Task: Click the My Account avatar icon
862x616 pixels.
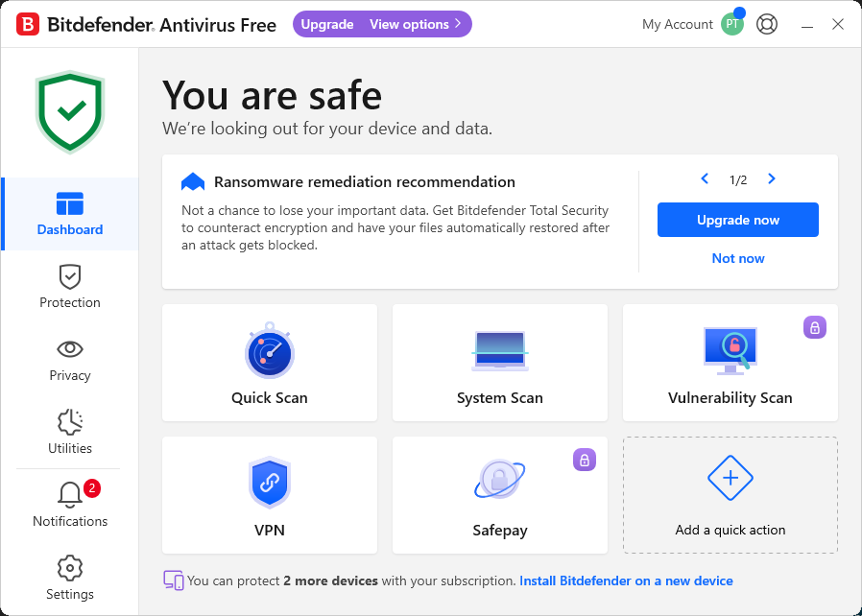Action: 732,24
